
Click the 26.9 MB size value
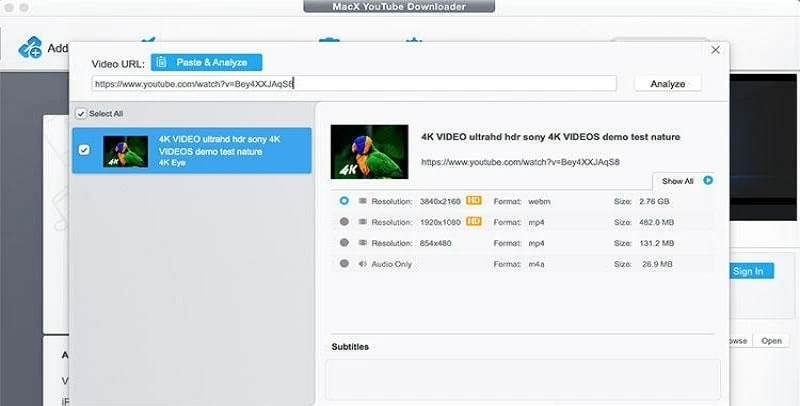[x=657, y=264]
